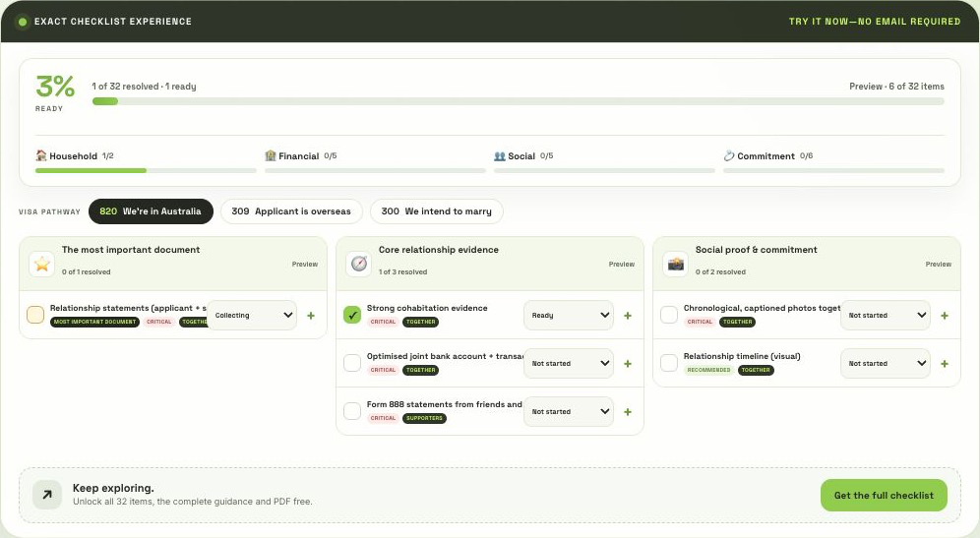
Task: Click the camera icon for Social proof & commitment
Action: point(676,264)
